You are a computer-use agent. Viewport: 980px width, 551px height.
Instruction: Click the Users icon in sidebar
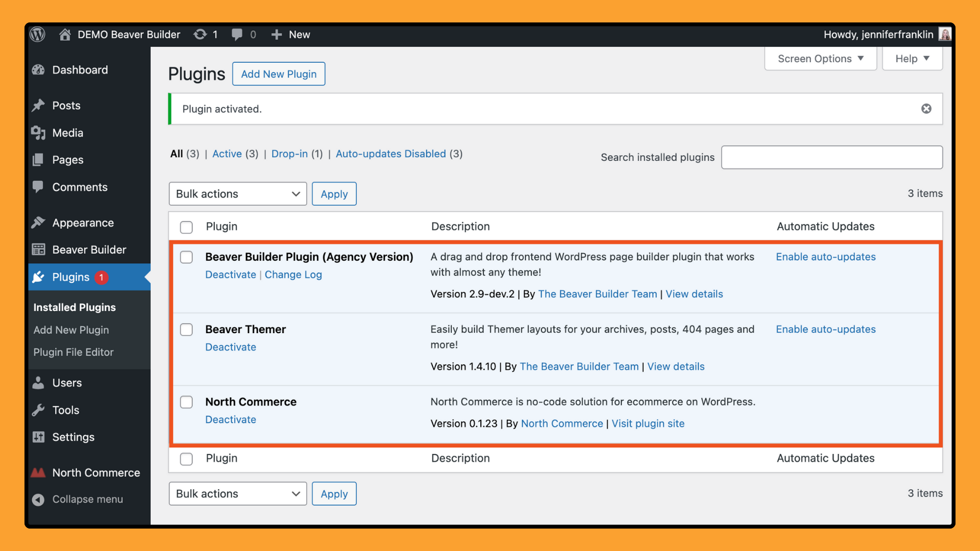point(38,383)
